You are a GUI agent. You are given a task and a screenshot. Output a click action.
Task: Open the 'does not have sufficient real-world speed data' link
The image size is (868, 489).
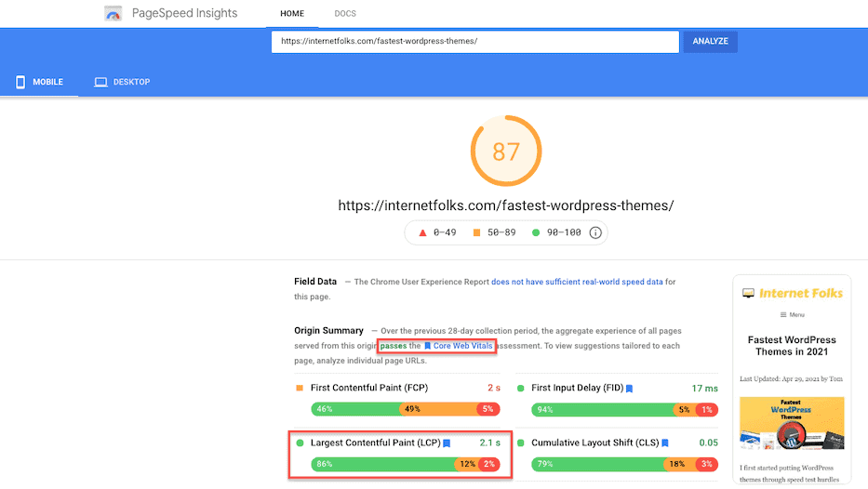click(x=577, y=282)
